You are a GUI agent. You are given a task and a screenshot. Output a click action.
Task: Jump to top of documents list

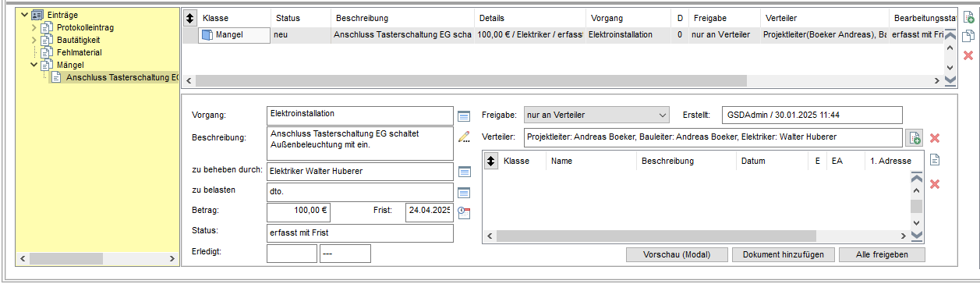(917, 178)
